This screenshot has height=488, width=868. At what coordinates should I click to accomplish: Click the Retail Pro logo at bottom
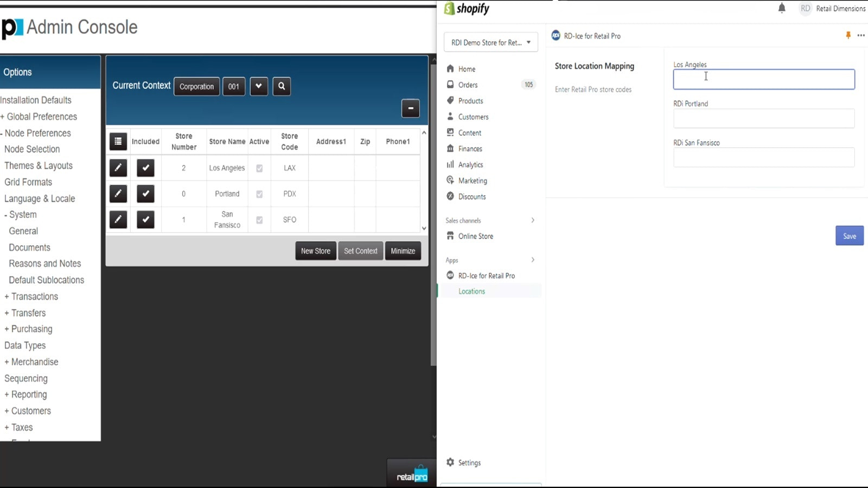(x=412, y=474)
